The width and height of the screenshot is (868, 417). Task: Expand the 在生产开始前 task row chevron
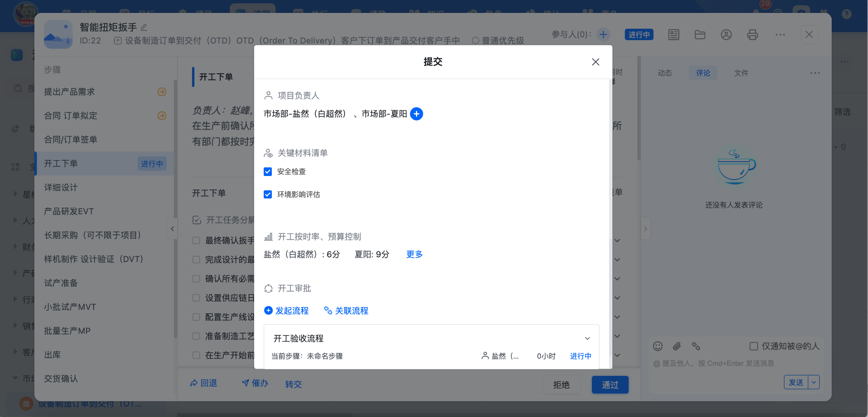pyautogui.click(x=618, y=355)
